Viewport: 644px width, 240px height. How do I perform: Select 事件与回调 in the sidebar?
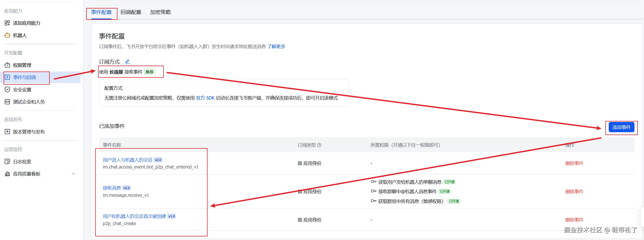(x=25, y=77)
